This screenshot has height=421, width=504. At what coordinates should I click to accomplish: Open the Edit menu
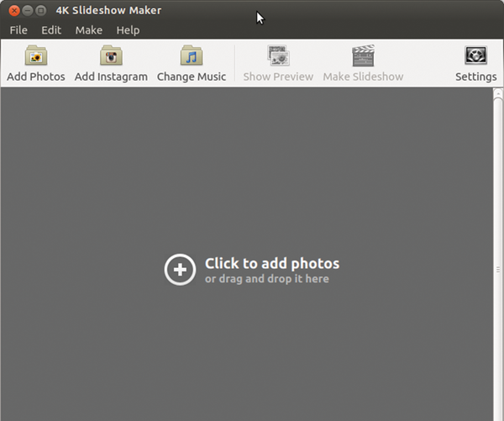click(51, 30)
